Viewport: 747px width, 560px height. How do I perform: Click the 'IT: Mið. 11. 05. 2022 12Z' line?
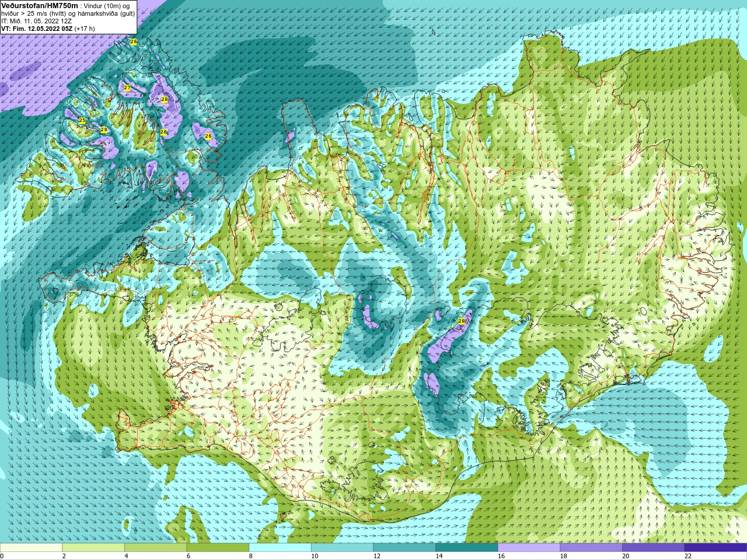coord(38,21)
